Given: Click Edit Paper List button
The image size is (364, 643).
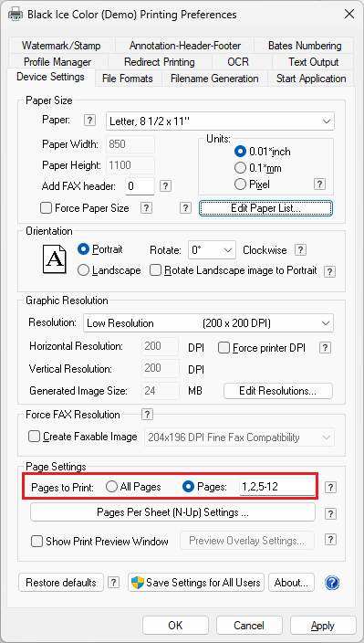Looking at the screenshot, I should coord(265,208).
